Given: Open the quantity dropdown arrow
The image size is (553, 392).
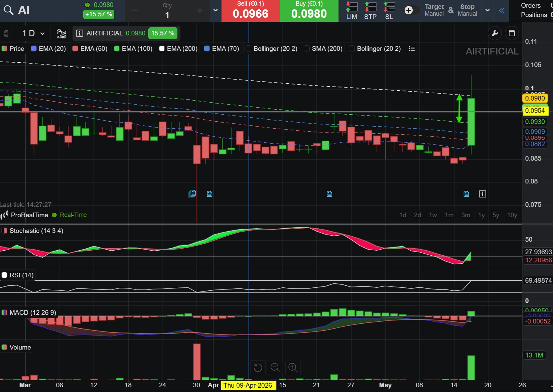Looking at the screenshot, I should pyautogui.click(x=216, y=10).
